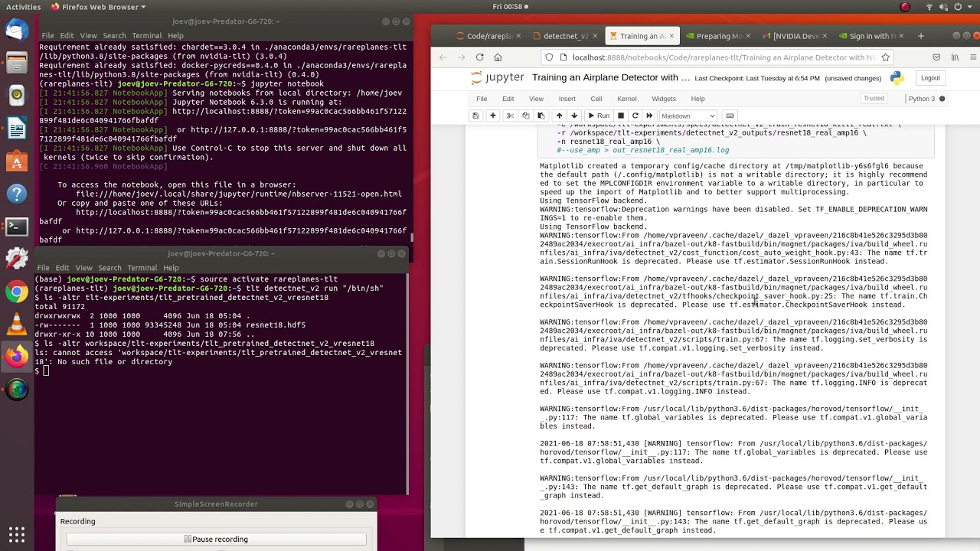The height and width of the screenshot is (551, 980).
Task: Save the notebook with the floppy disk icon
Action: click(475, 116)
